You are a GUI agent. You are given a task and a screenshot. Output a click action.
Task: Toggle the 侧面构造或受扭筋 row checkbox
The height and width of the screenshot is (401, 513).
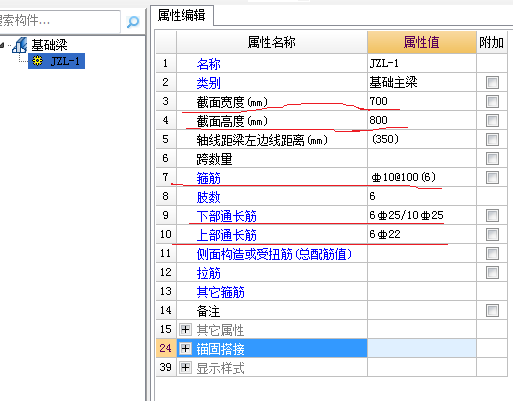492,254
